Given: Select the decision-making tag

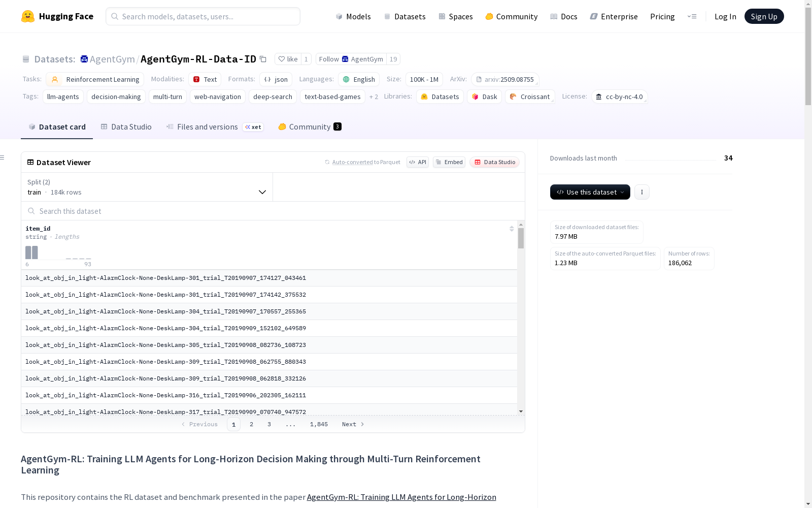Looking at the screenshot, I should pyautogui.click(x=116, y=97).
